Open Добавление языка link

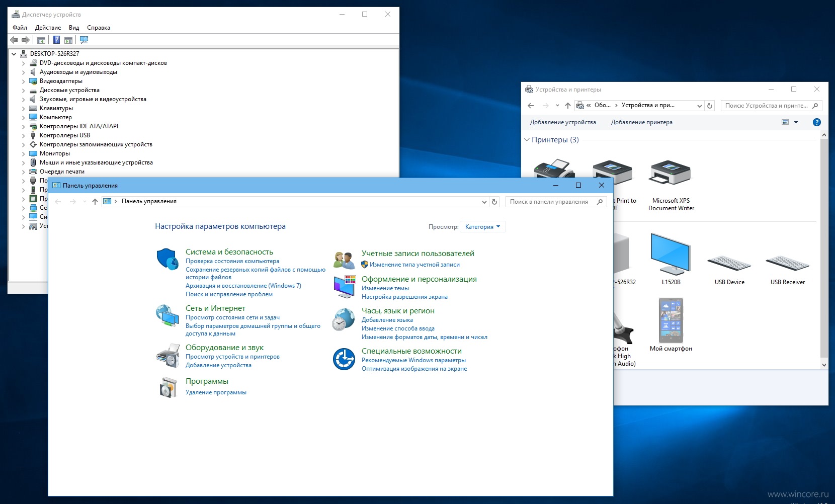coord(387,320)
